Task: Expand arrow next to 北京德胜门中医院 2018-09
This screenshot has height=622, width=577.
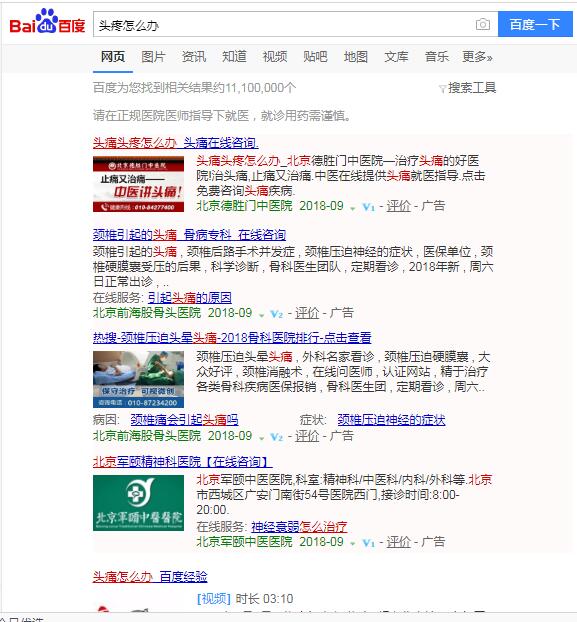Action: [x=352, y=208]
